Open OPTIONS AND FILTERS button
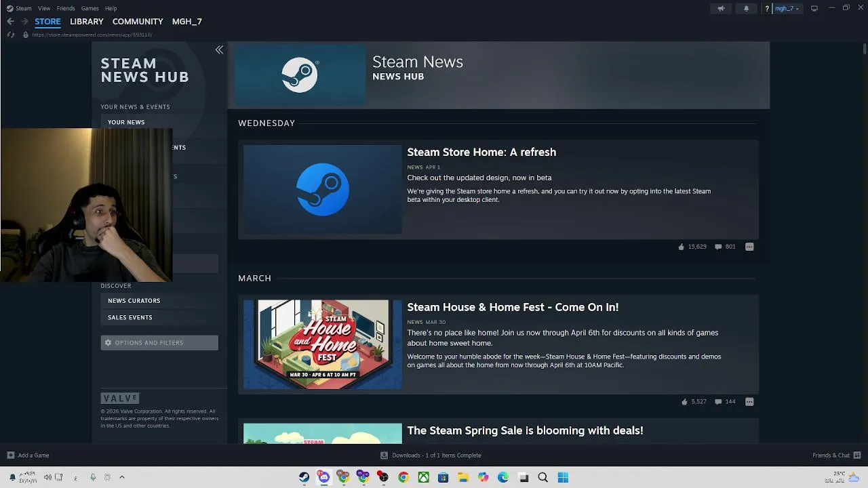The height and width of the screenshot is (488, 868). pos(159,343)
